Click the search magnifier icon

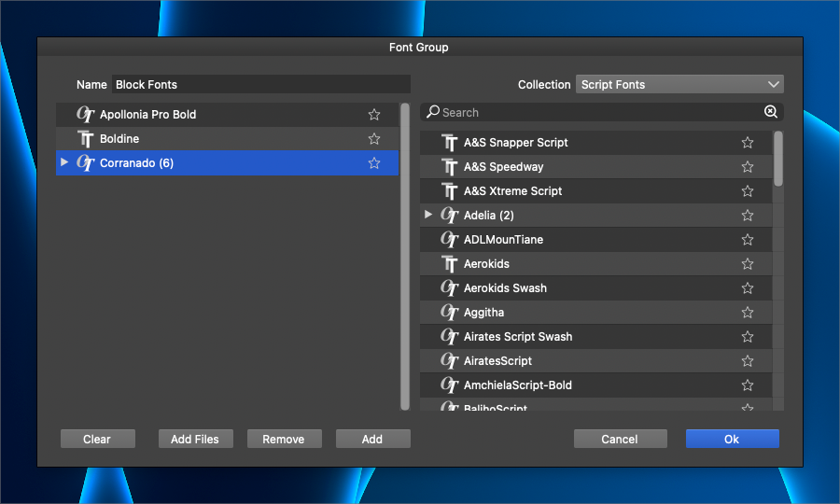click(432, 112)
